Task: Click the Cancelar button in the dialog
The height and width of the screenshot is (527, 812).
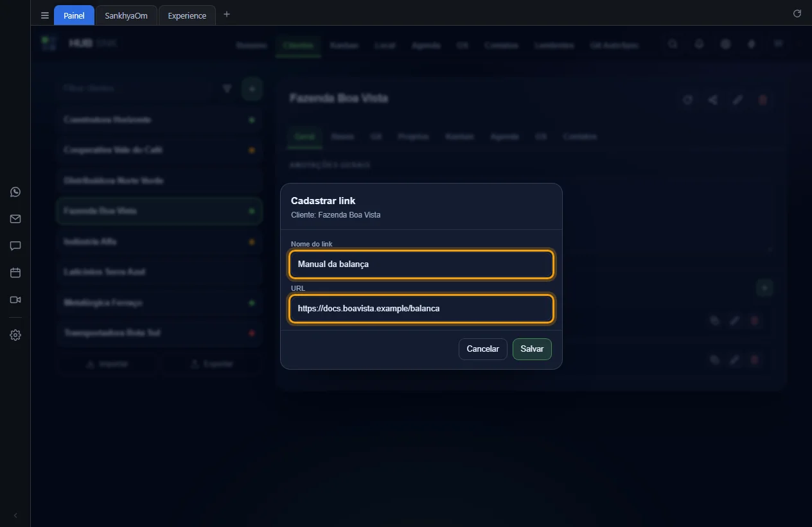Action: (482, 349)
